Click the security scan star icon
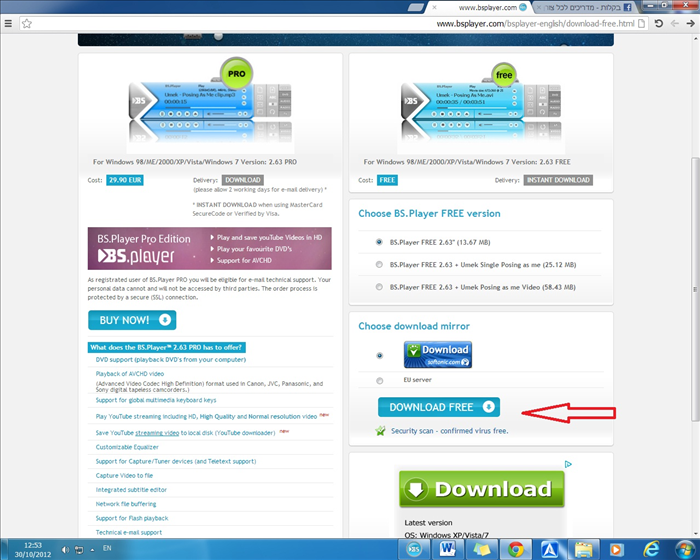The width and height of the screenshot is (700, 560). click(x=380, y=431)
